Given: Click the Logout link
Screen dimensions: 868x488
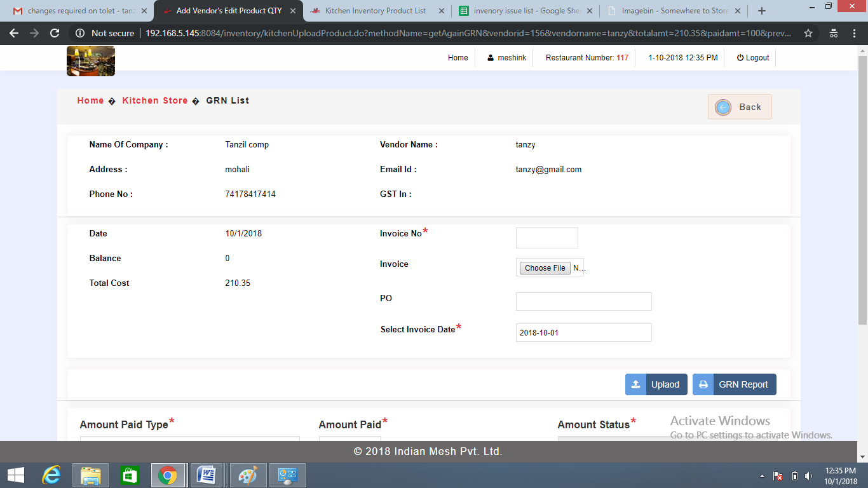Looking at the screenshot, I should coord(753,58).
